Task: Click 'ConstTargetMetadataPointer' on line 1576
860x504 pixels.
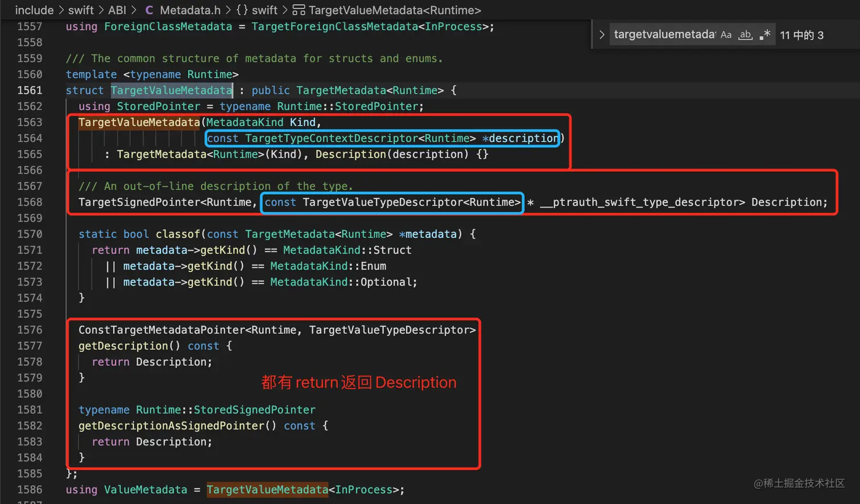Action: click(x=162, y=330)
